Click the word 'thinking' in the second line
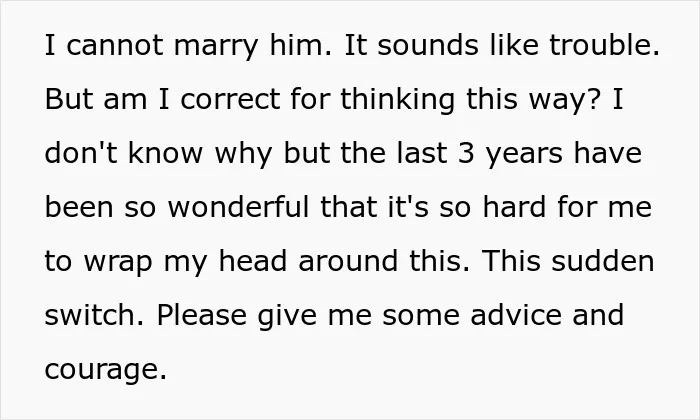700x420 pixels. [x=397, y=101]
